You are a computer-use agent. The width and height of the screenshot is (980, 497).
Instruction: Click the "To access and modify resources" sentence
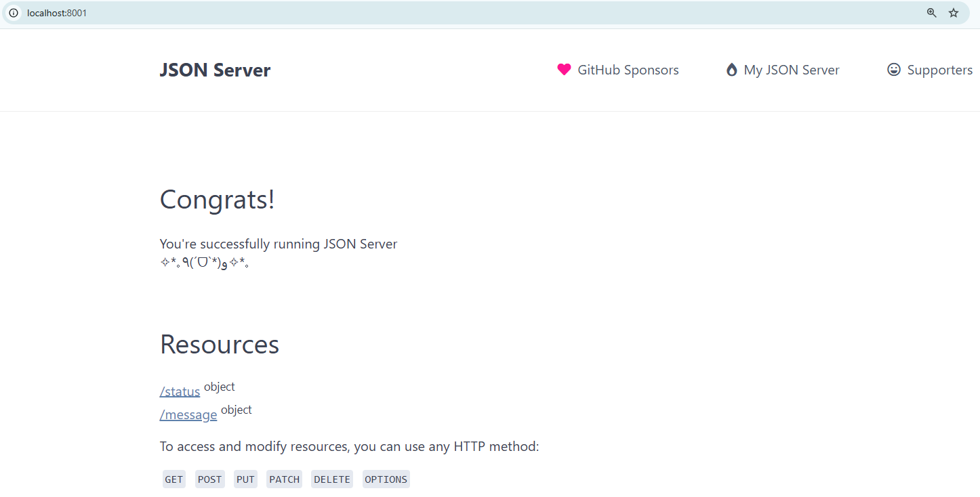point(350,446)
